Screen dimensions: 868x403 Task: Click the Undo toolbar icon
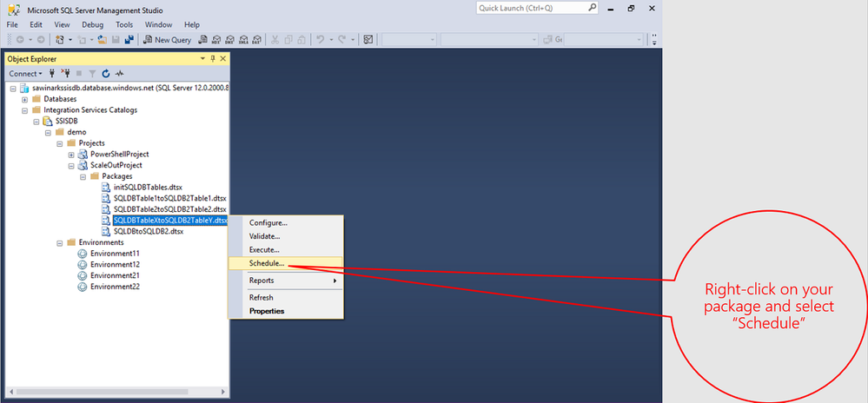[x=321, y=40]
